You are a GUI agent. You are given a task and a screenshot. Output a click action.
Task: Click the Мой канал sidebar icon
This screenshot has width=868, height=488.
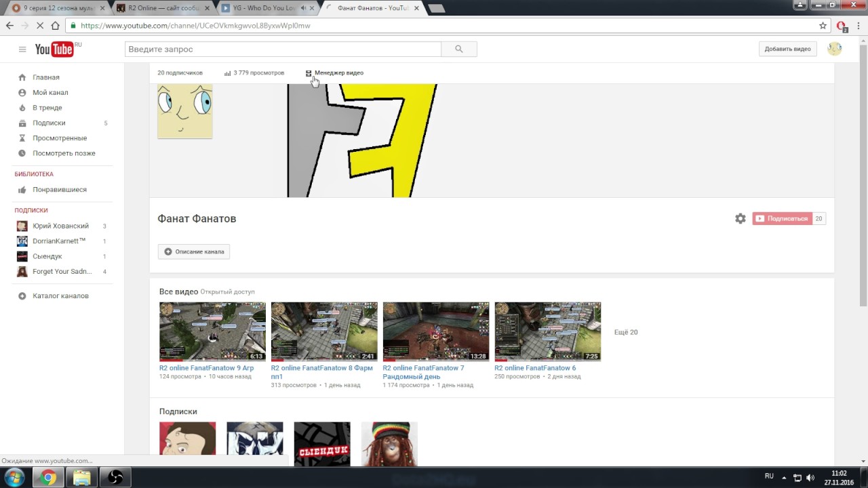pos(22,92)
